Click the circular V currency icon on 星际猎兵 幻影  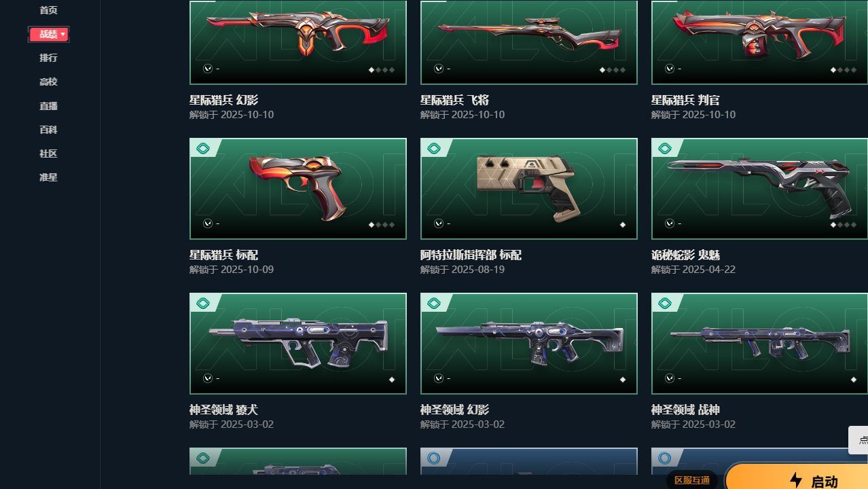point(208,69)
